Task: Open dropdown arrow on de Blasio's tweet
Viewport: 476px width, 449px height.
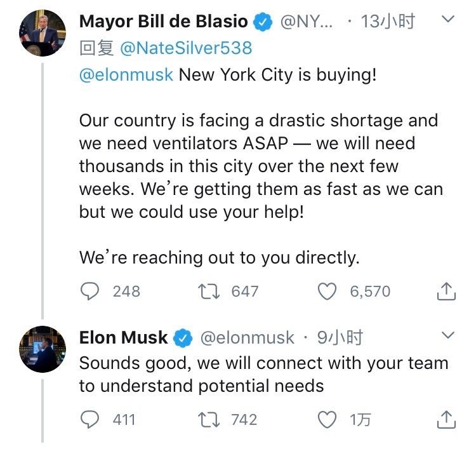Action: (x=448, y=20)
